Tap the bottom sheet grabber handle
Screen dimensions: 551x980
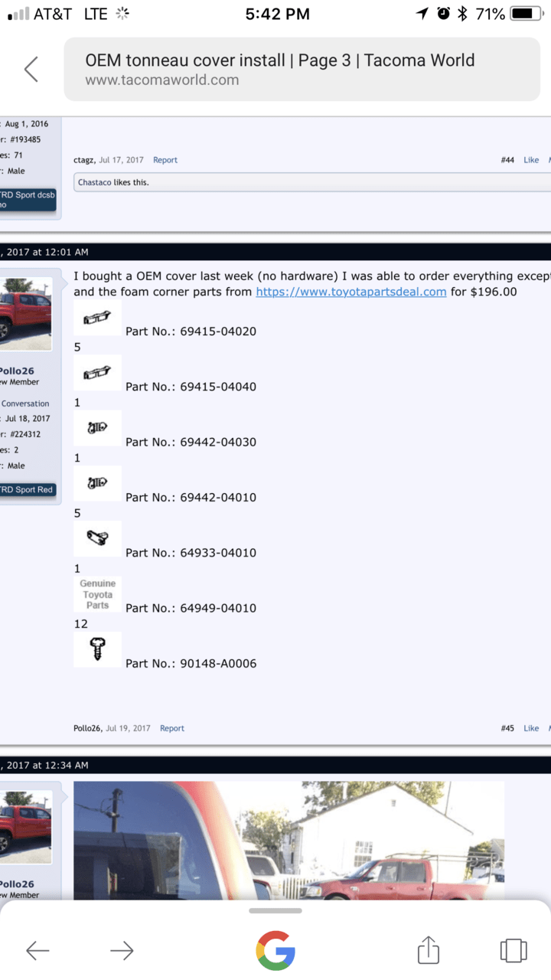(275, 910)
